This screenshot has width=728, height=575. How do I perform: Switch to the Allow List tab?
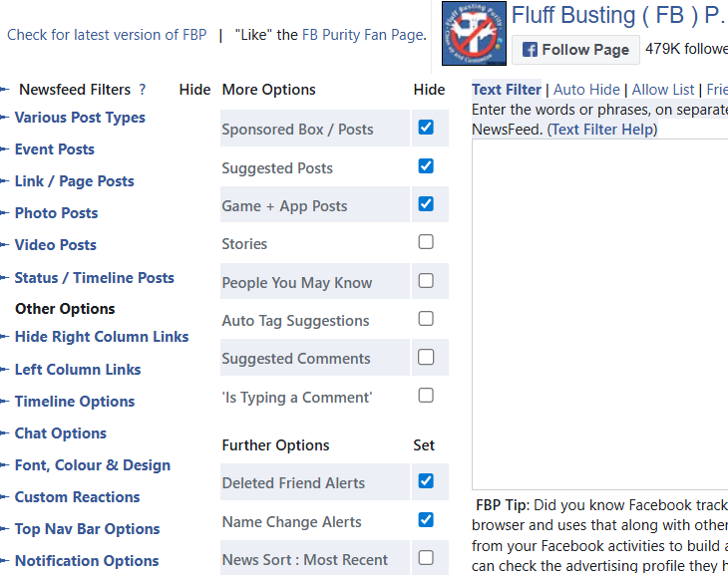tap(662, 89)
